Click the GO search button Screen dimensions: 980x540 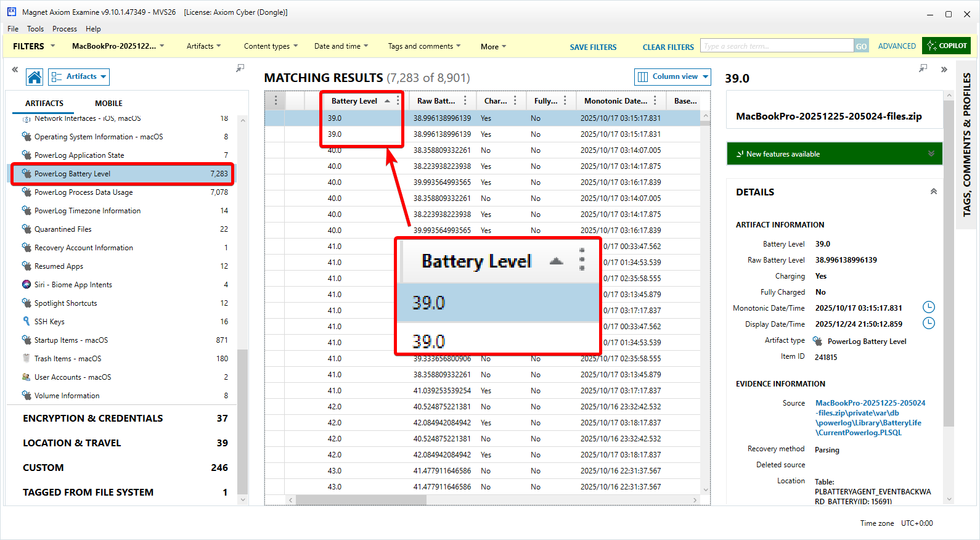(x=861, y=46)
